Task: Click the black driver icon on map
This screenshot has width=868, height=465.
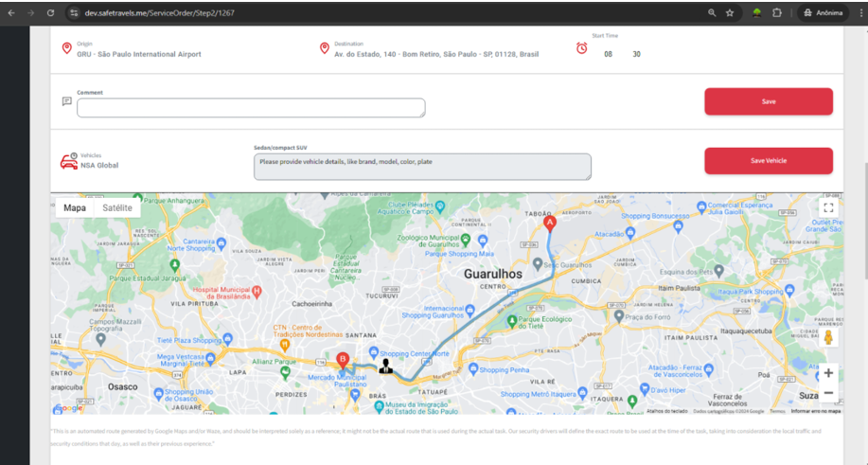Action: tap(385, 367)
